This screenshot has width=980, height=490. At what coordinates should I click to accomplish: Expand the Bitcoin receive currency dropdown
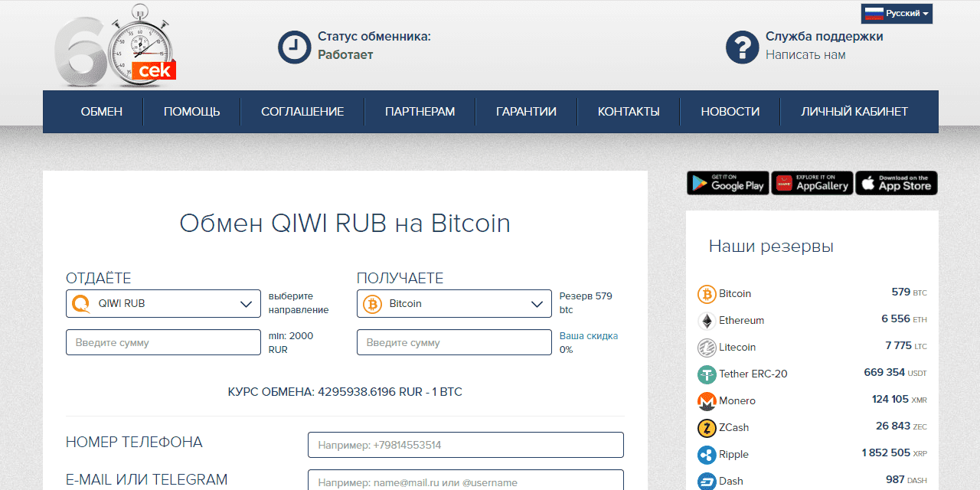[454, 304]
